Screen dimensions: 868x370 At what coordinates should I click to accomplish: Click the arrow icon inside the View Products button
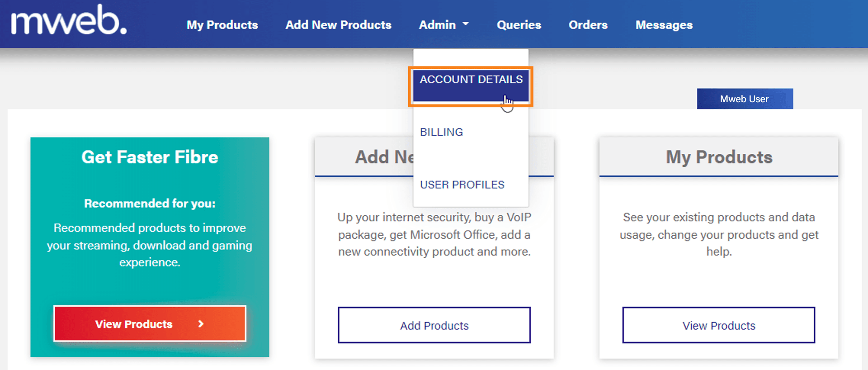(x=200, y=324)
